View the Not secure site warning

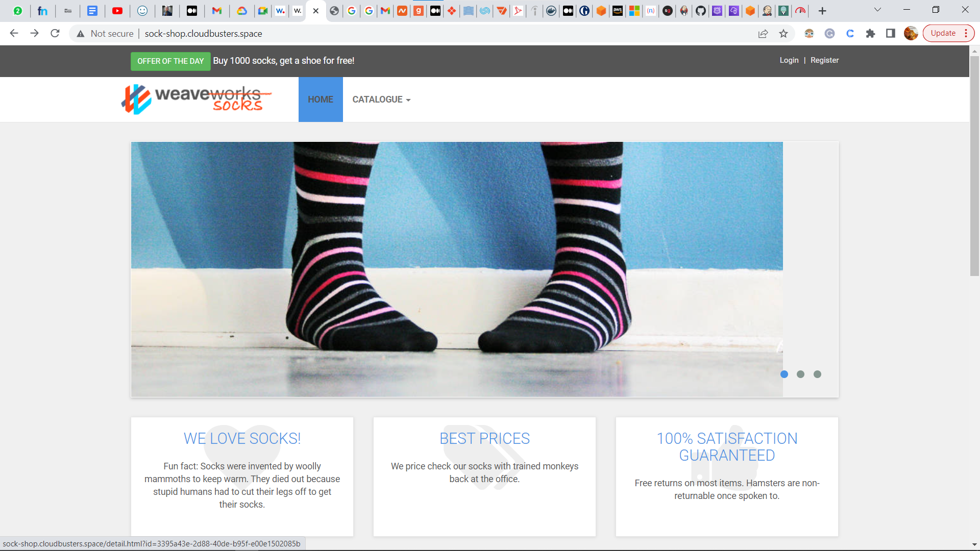click(105, 33)
